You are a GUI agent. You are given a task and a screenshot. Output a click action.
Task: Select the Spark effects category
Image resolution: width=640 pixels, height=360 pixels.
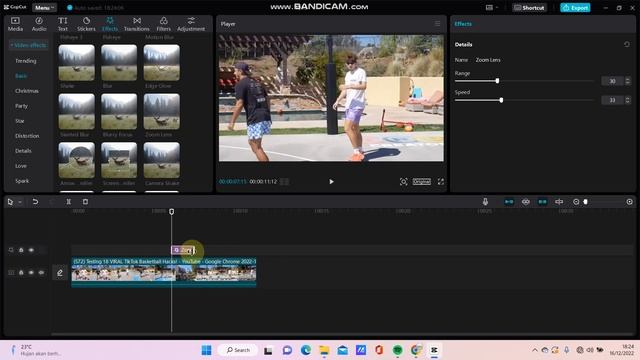click(x=22, y=181)
